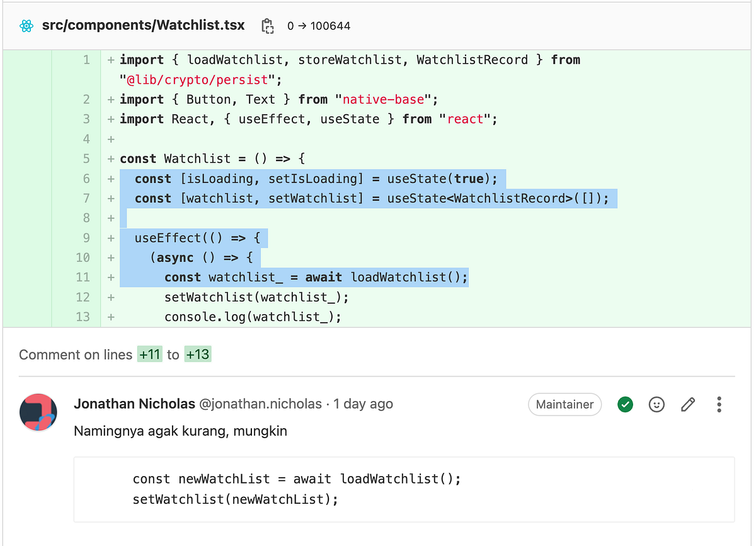756x546 pixels.
Task: Expand comment options via three-dot menu
Action: coord(719,404)
